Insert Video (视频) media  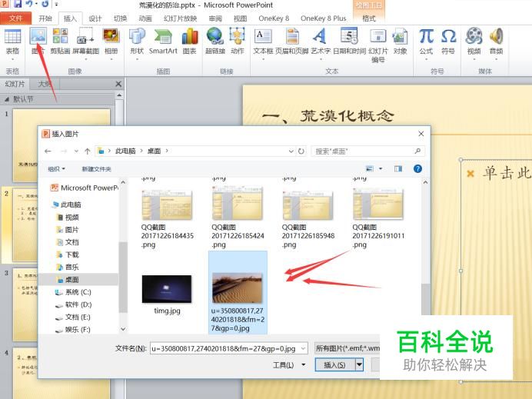pyautogui.click(x=474, y=44)
